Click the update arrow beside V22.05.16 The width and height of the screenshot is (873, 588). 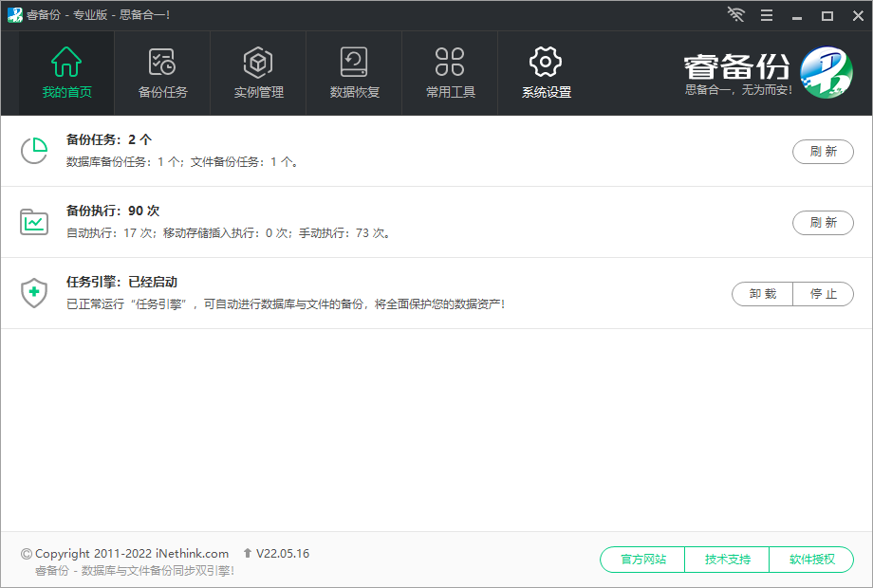[x=248, y=553]
